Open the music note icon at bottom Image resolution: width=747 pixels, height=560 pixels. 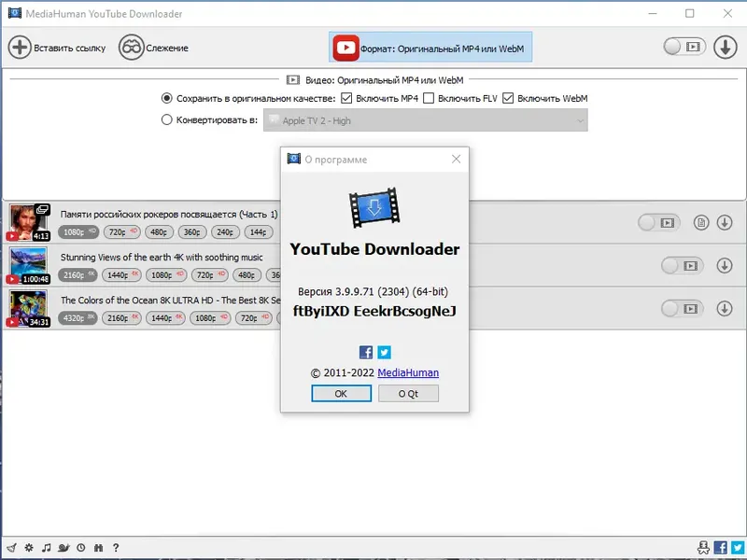46,550
